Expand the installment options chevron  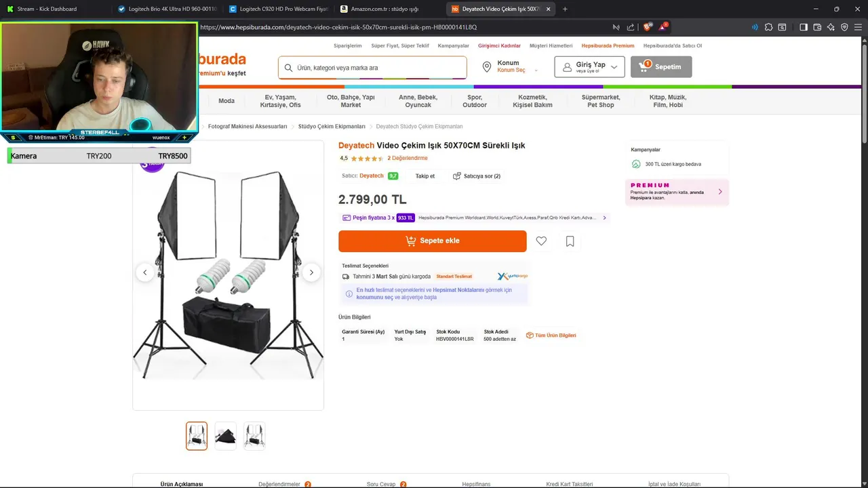[604, 218]
